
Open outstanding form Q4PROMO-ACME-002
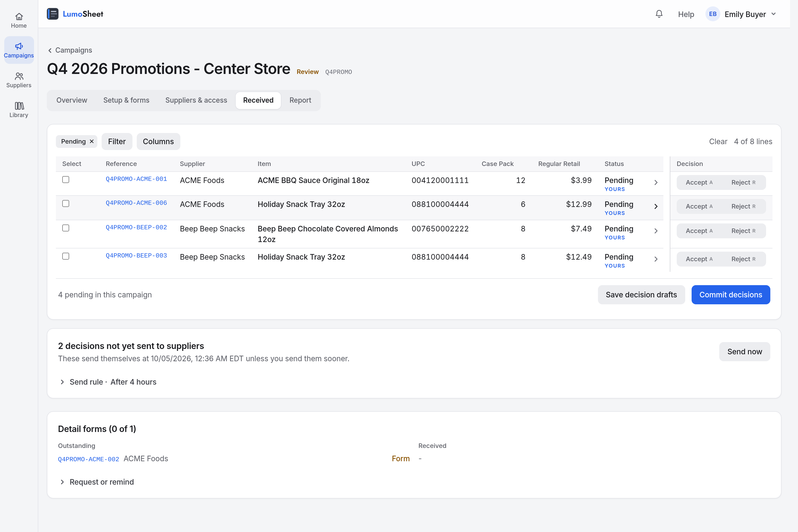pyautogui.click(x=89, y=459)
